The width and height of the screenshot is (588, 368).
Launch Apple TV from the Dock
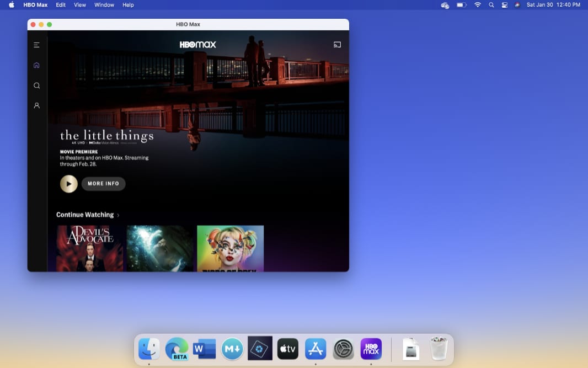click(x=288, y=349)
